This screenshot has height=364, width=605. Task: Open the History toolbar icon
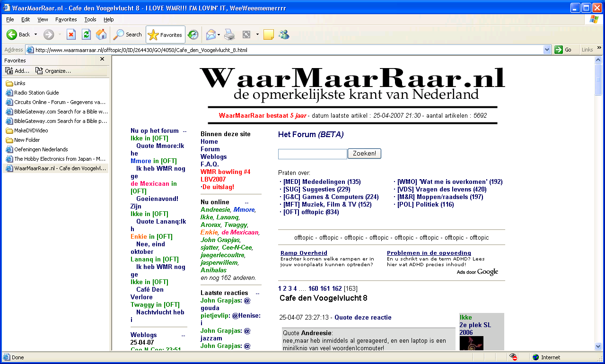pos(193,35)
